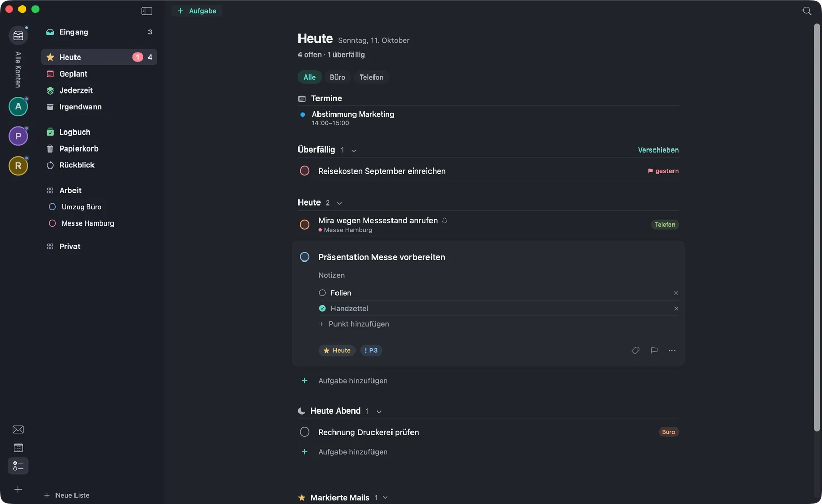Open the calendar view icon

pyautogui.click(x=18, y=448)
